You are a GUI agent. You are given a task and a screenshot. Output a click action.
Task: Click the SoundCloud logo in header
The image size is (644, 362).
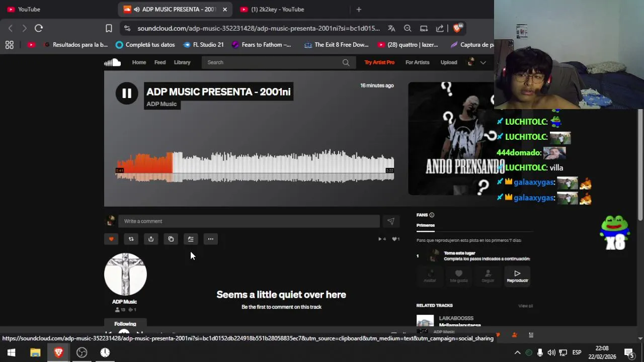point(112,62)
